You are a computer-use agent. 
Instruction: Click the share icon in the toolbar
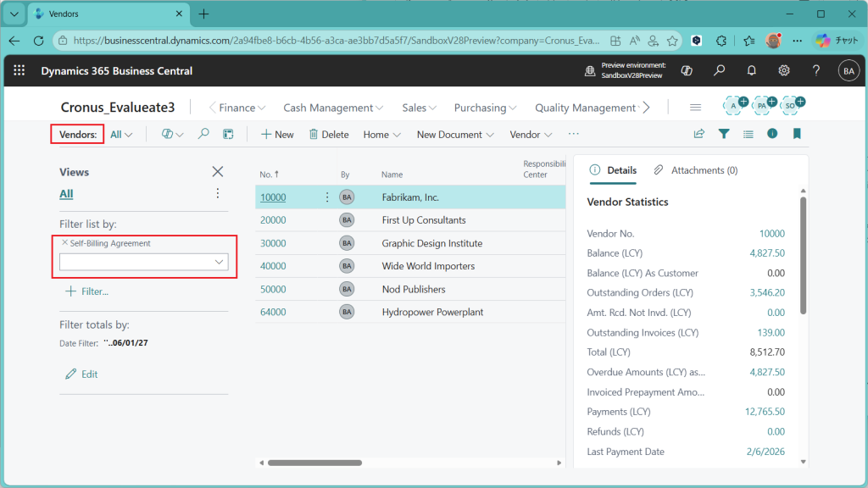699,134
